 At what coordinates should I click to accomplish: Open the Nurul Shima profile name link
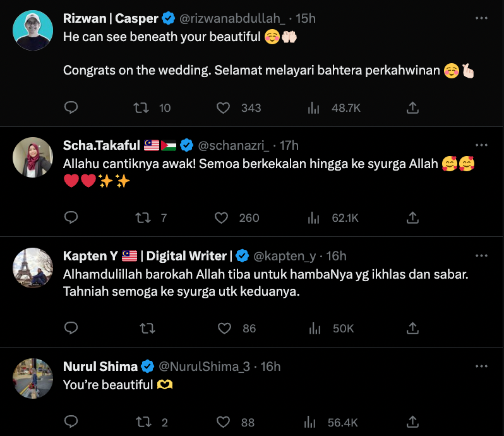(100, 366)
